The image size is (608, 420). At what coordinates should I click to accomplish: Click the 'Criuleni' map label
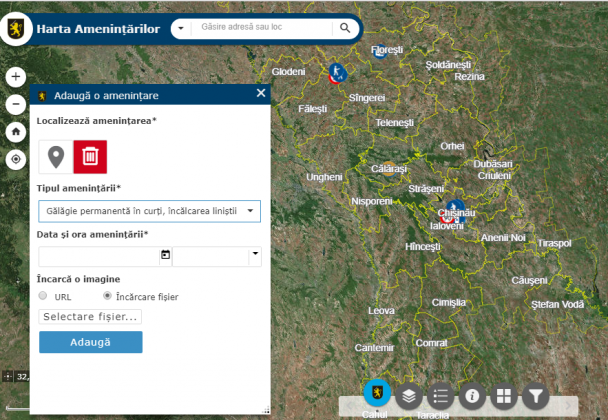(x=494, y=176)
